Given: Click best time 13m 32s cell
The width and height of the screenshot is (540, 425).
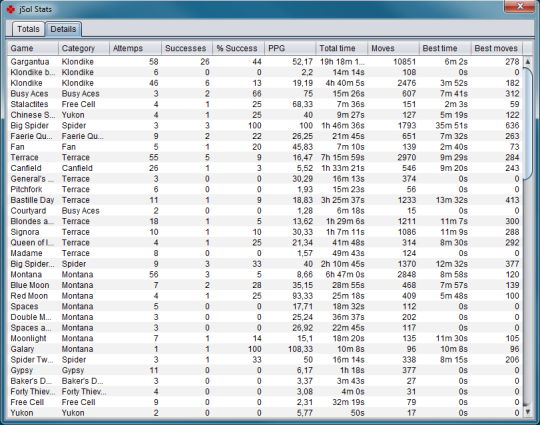Looking at the screenshot, I should (x=445, y=200).
